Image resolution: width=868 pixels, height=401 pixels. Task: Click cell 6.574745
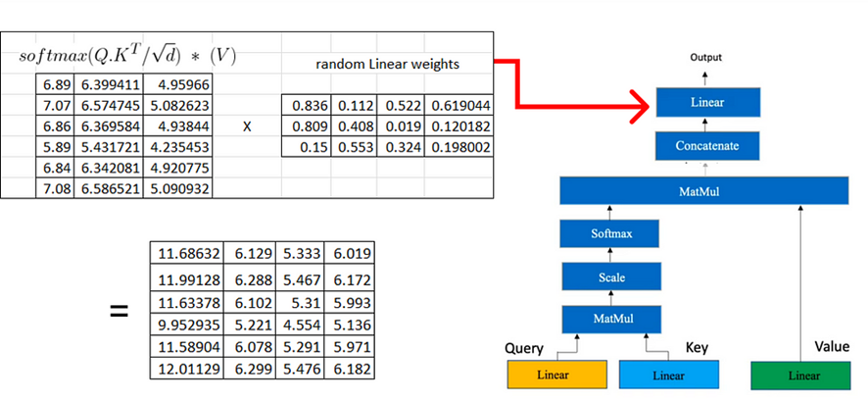click(108, 105)
